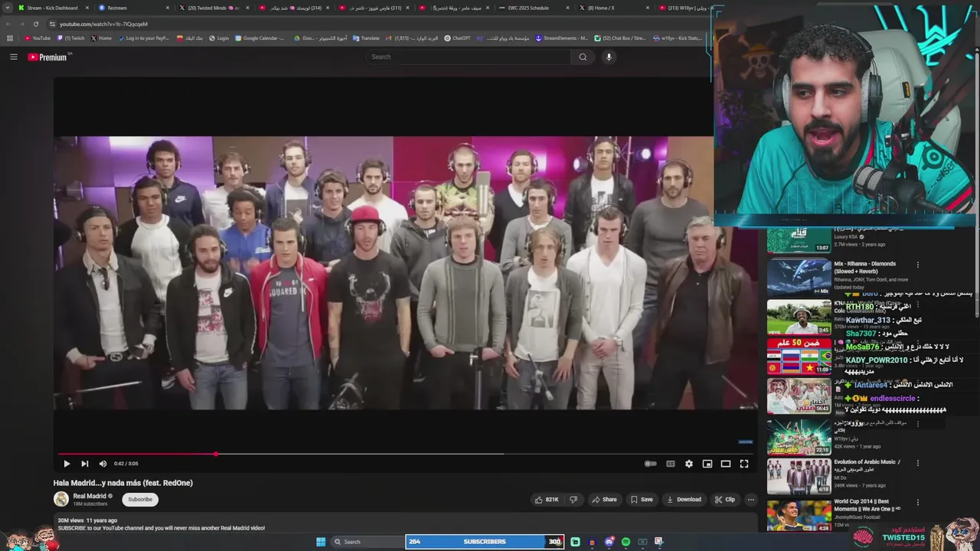
Task: Reload the current page
Action: pos(35,24)
